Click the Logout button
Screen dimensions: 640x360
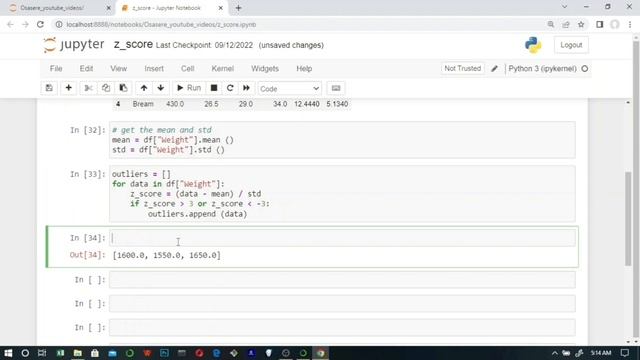(x=571, y=45)
